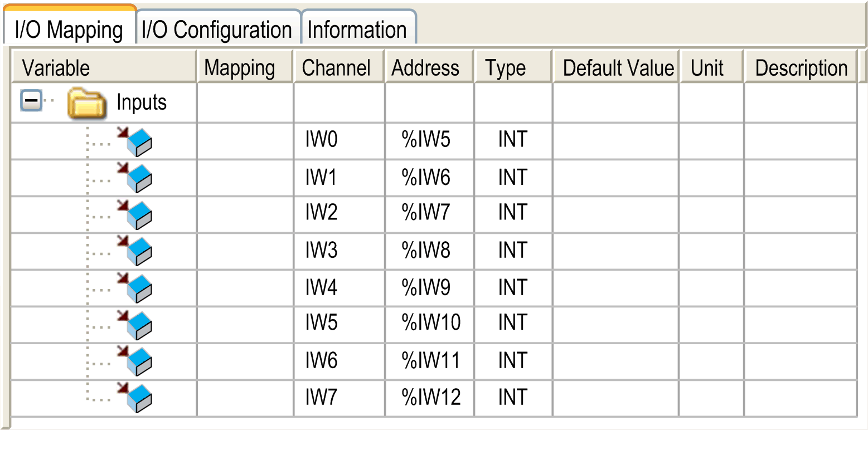This screenshot has width=868, height=455.
Task: Select the input icon for channel IW5
Action: pyautogui.click(x=135, y=325)
